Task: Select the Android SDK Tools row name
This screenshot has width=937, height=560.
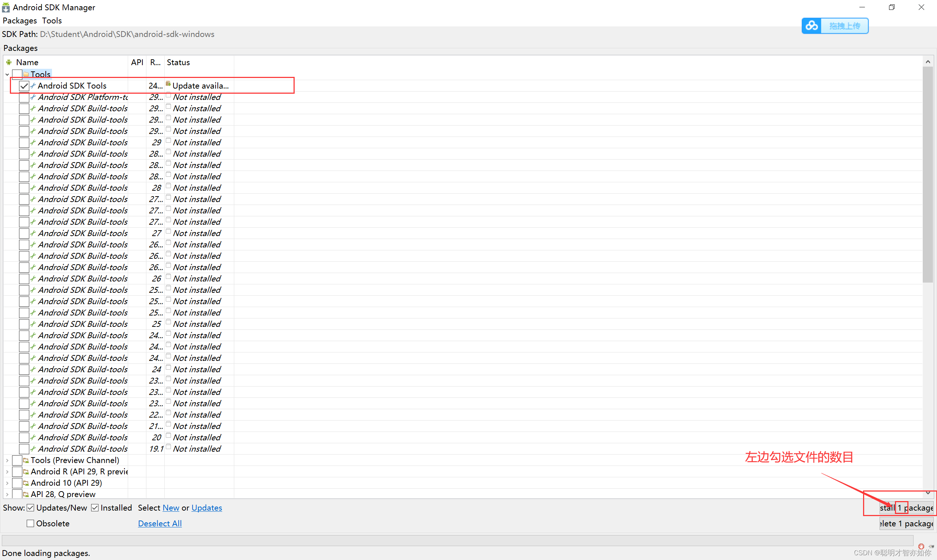Action: point(72,86)
